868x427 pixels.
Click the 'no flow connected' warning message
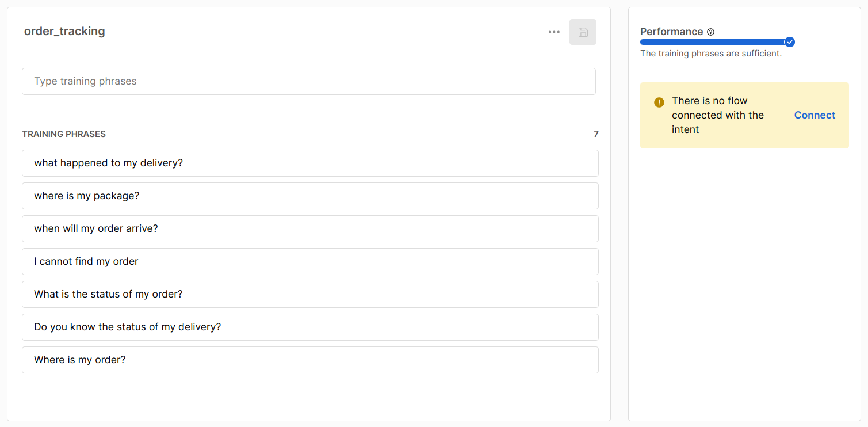[x=717, y=115]
